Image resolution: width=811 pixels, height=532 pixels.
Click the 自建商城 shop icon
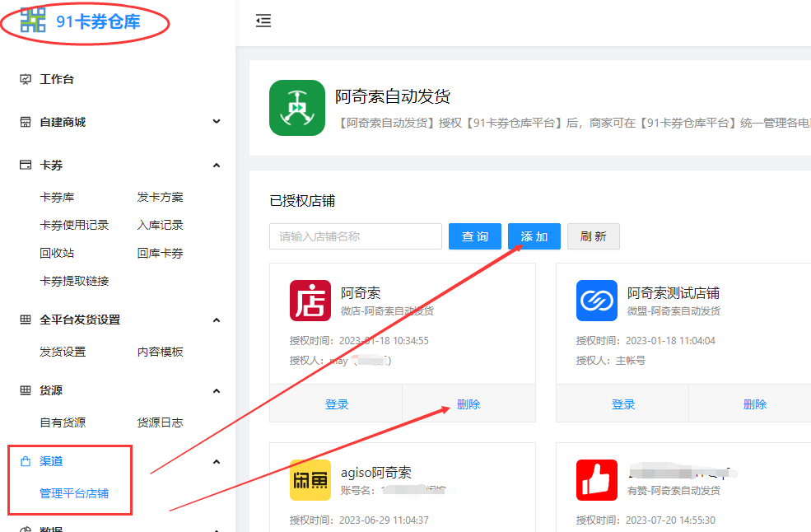[26, 122]
